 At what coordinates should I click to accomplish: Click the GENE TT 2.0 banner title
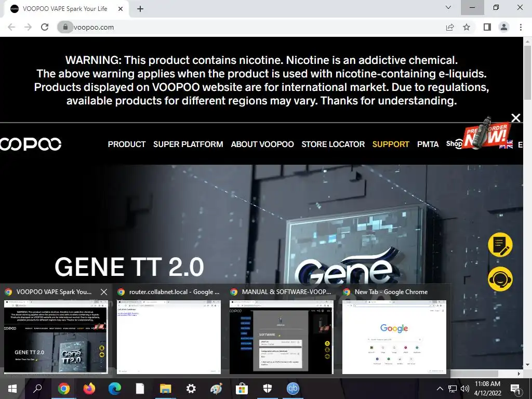(x=129, y=267)
